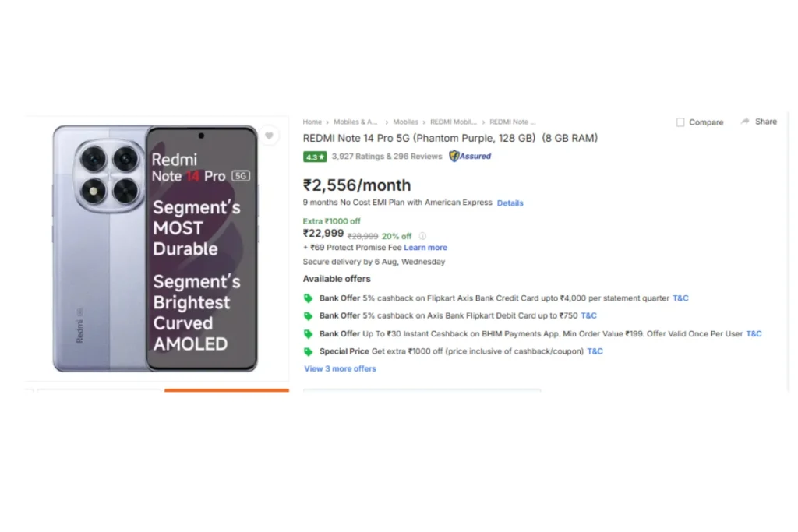Tick the Compare checkbox
The image size is (798, 532).
pyautogui.click(x=680, y=122)
